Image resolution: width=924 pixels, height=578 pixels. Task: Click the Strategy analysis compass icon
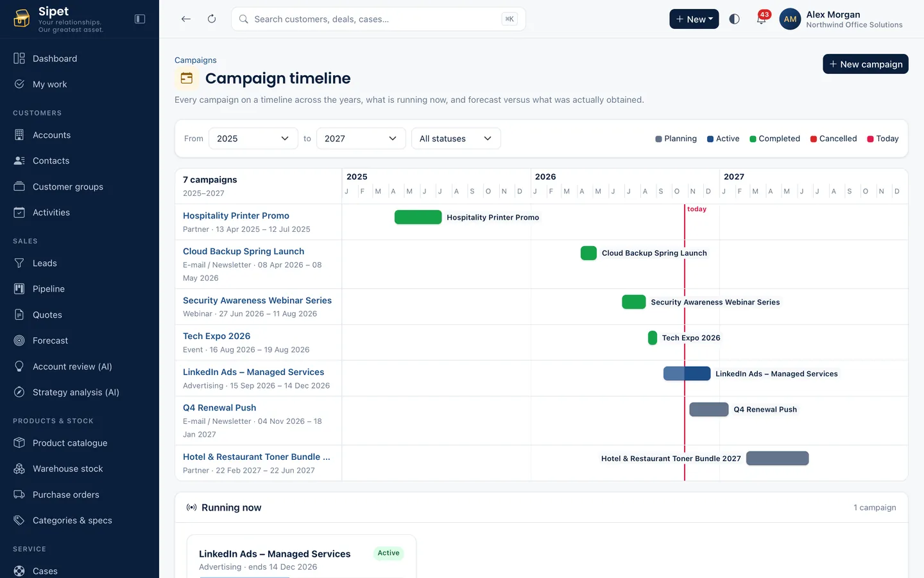point(19,392)
